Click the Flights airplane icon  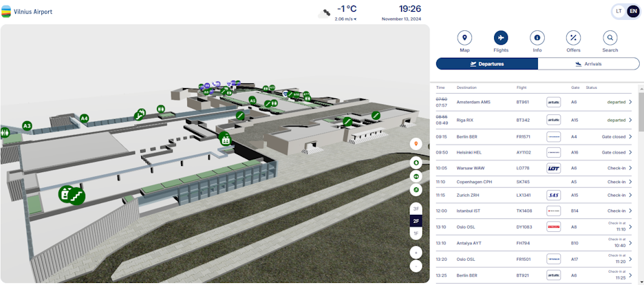tap(501, 38)
